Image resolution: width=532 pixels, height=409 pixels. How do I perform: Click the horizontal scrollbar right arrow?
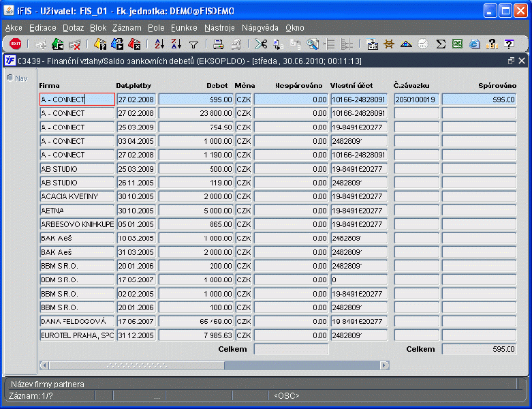click(384, 365)
